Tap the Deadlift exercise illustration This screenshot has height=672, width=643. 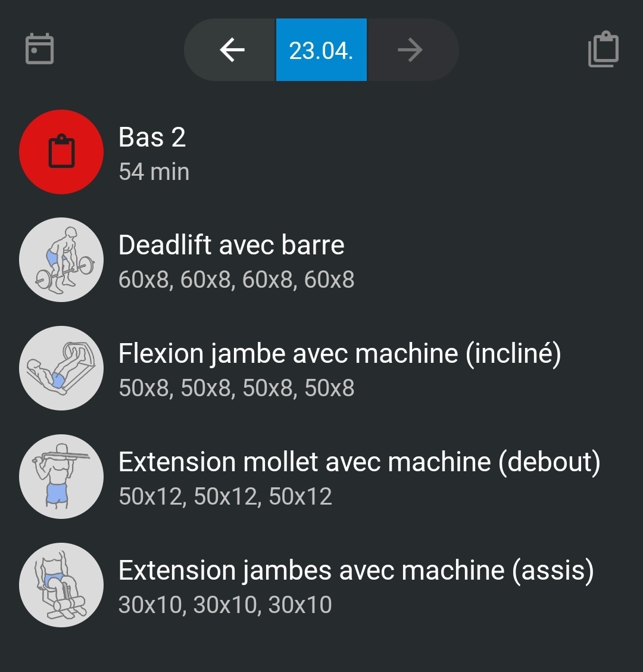pyautogui.click(x=61, y=260)
